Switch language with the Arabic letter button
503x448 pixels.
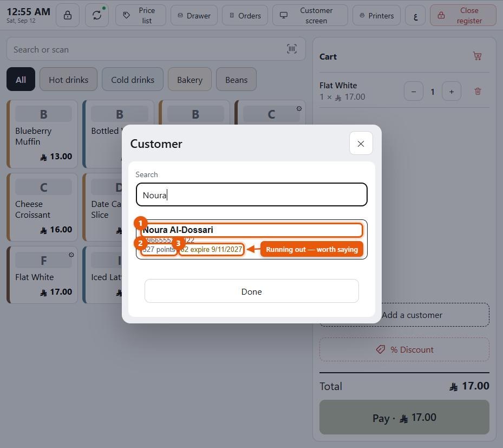(x=415, y=15)
